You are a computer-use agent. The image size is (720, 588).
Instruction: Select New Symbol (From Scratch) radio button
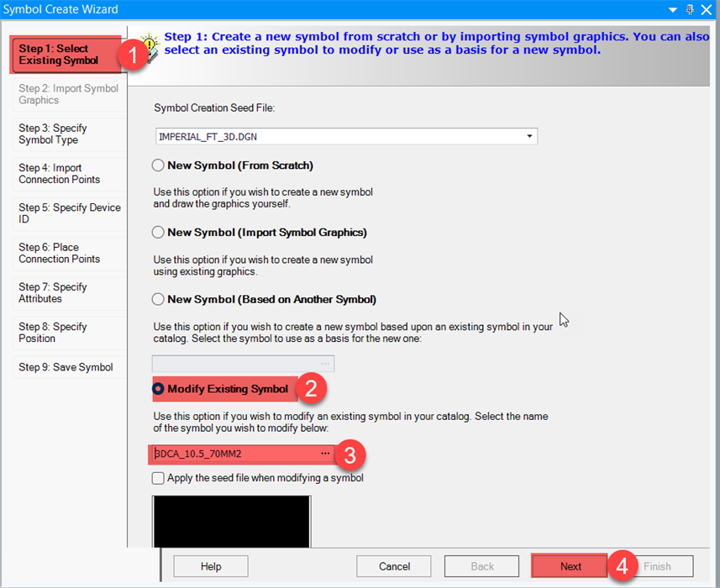158,165
